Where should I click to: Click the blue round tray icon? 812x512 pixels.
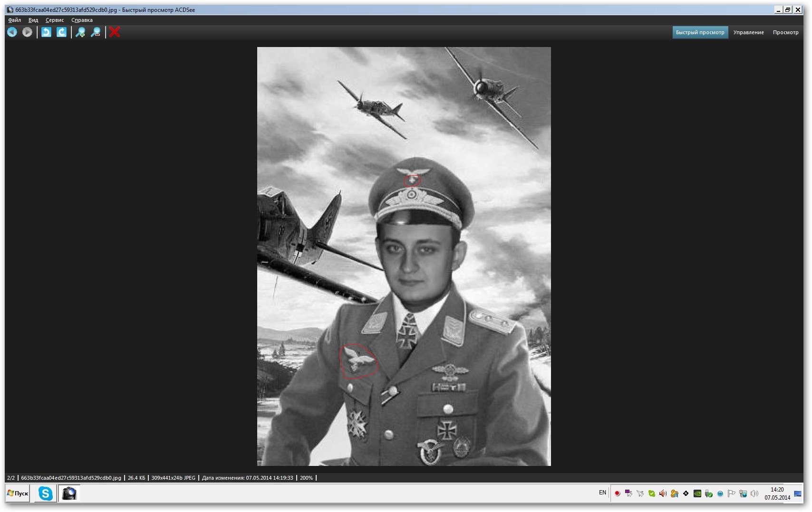tap(720, 493)
